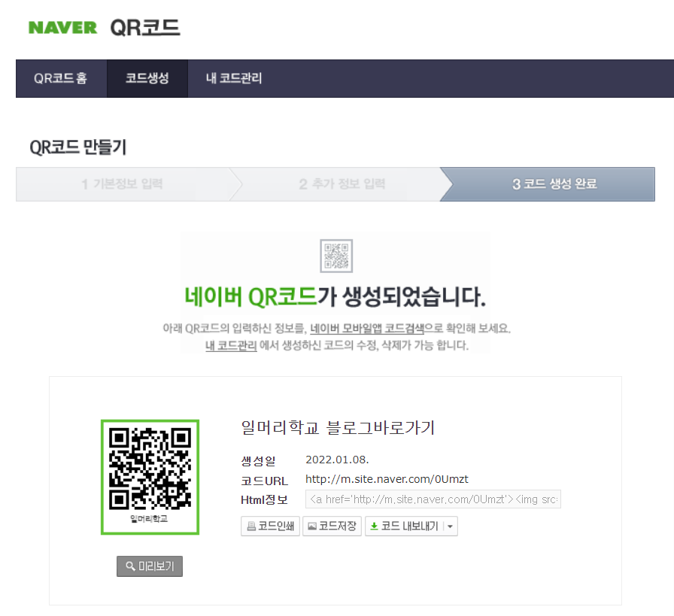Click the title 일머리학교 블로그바로가기
The image size is (674, 616).
pos(338,428)
